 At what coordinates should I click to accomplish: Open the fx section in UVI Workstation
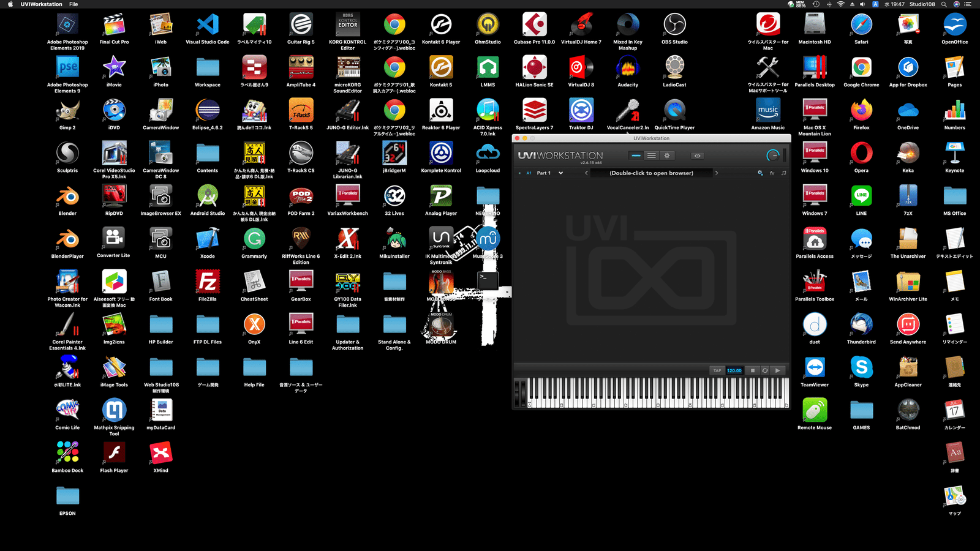point(772,173)
